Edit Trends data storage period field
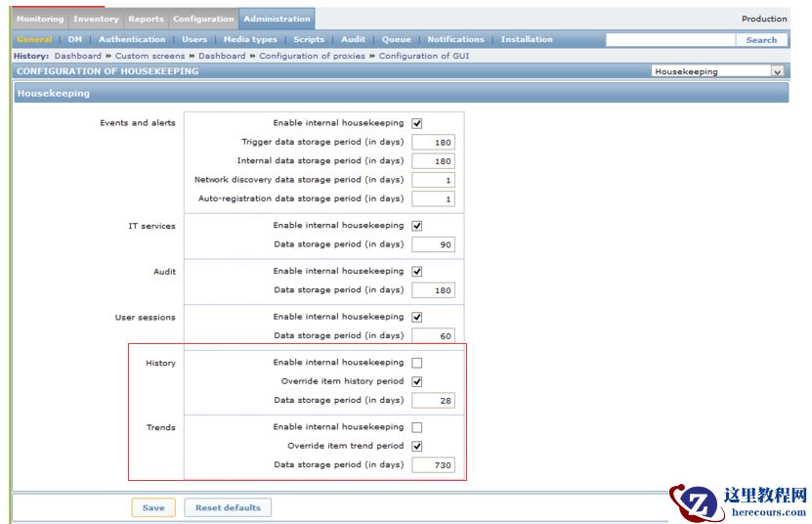This screenshot has width=812, height=524. point(434,465)
